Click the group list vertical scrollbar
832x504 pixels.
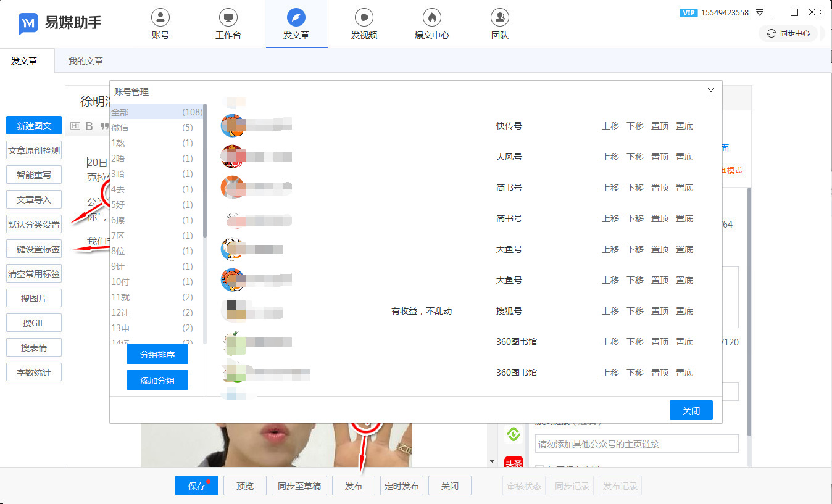coord(205,173)
